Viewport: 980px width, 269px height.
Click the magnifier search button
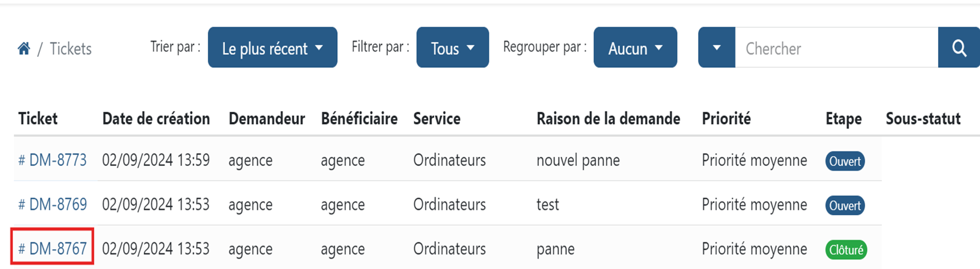click(959, 48)
